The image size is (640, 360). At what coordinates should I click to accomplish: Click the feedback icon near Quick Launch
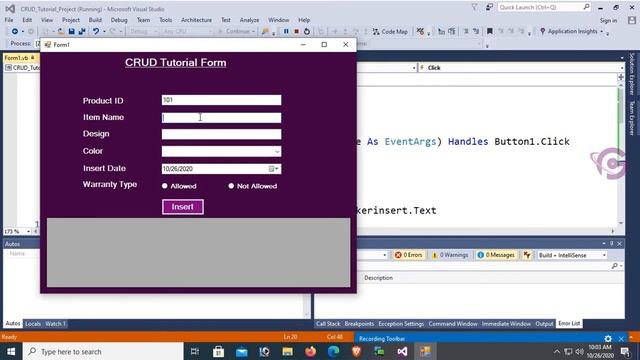489,7
